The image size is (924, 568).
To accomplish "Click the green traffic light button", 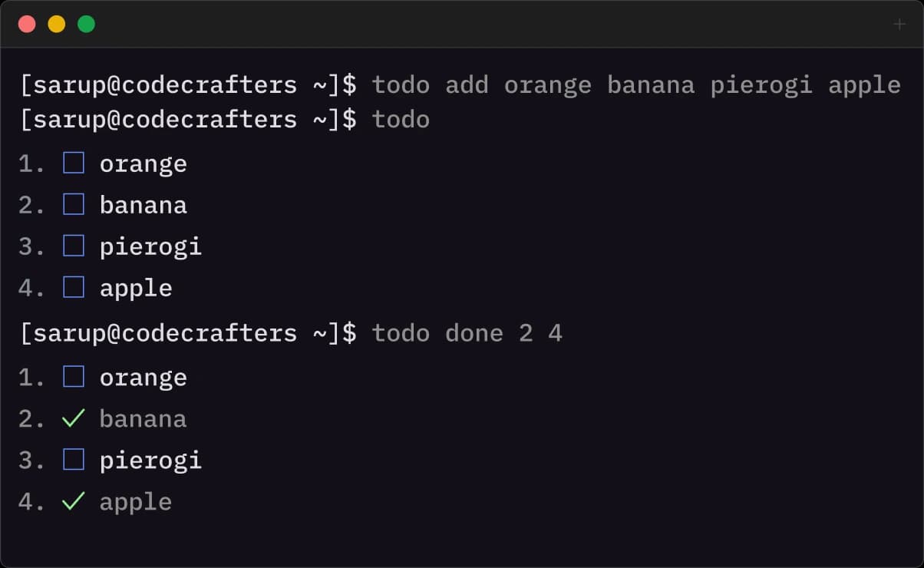I will (x=86, y=24).
